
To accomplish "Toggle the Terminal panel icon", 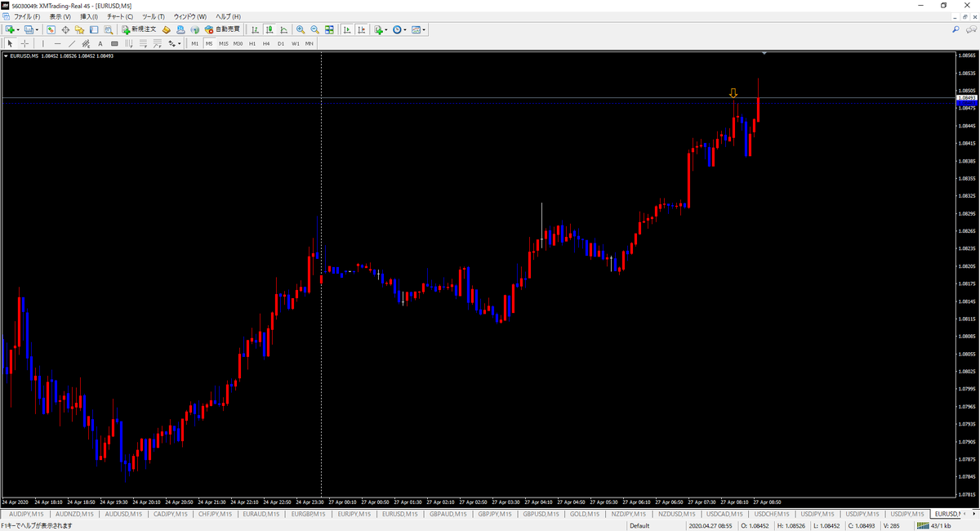I will coord(94,29).
